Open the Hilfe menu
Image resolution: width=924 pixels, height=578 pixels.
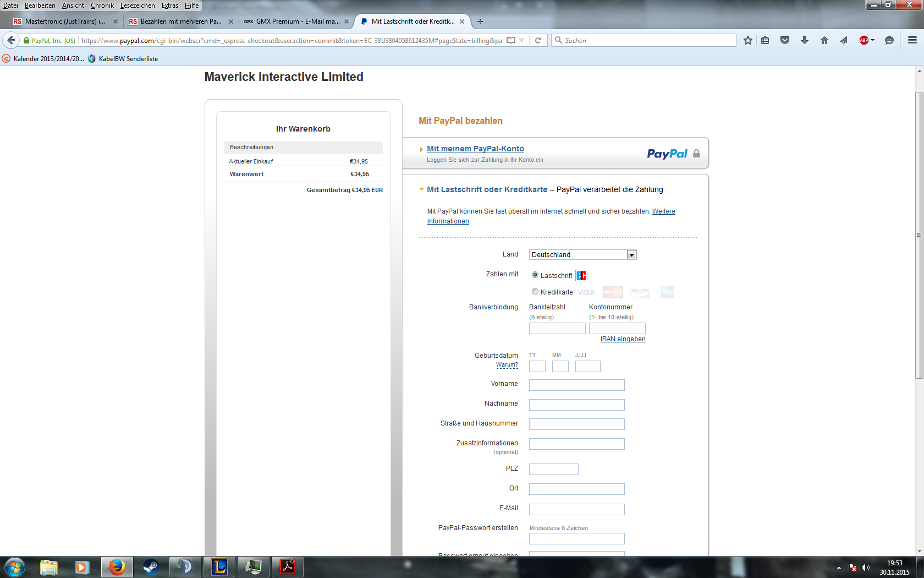coord(192,6)
